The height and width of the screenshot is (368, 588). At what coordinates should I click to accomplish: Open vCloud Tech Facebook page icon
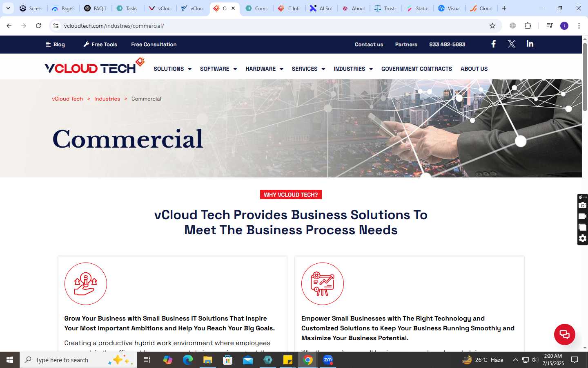tap(493, 44)
